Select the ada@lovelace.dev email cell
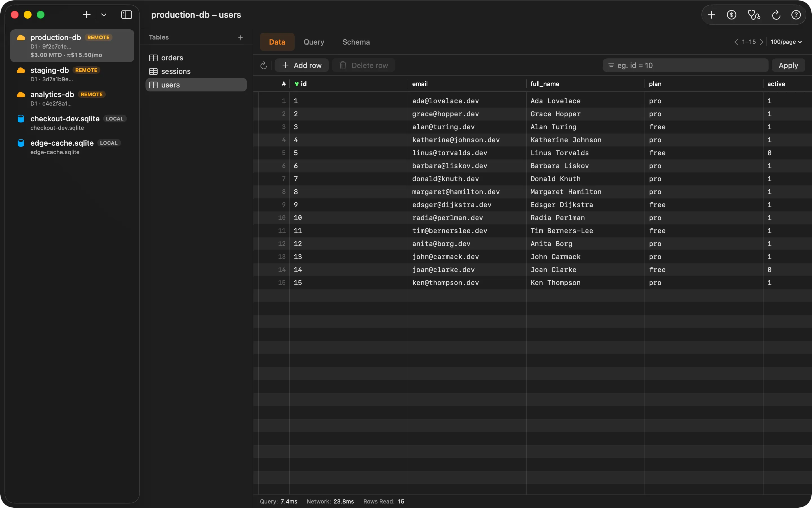The height and width of the screenshot is (508, 812). pyautogui.click(x=467, y=101)
